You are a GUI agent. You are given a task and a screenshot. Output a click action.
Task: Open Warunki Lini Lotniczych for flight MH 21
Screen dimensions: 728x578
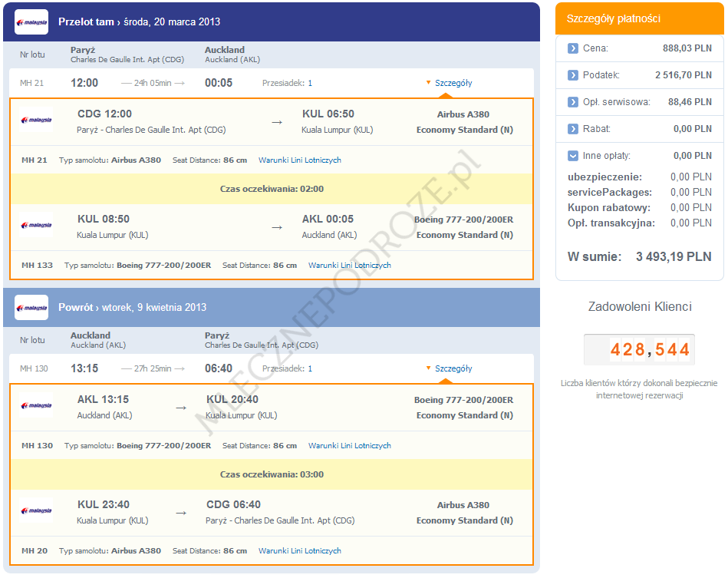299,160
